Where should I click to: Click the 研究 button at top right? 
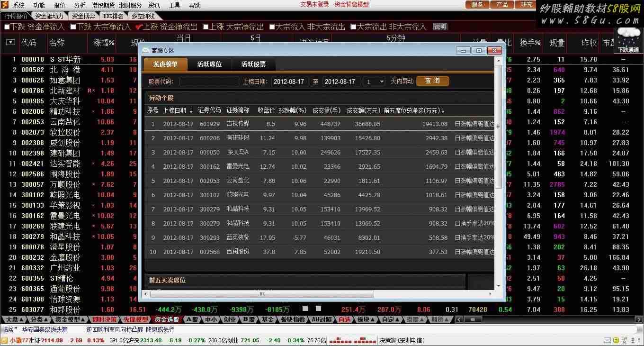527,5
